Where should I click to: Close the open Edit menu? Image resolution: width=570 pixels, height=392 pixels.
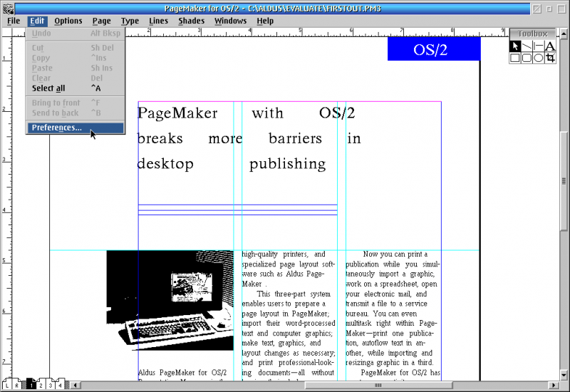point(37,21)
